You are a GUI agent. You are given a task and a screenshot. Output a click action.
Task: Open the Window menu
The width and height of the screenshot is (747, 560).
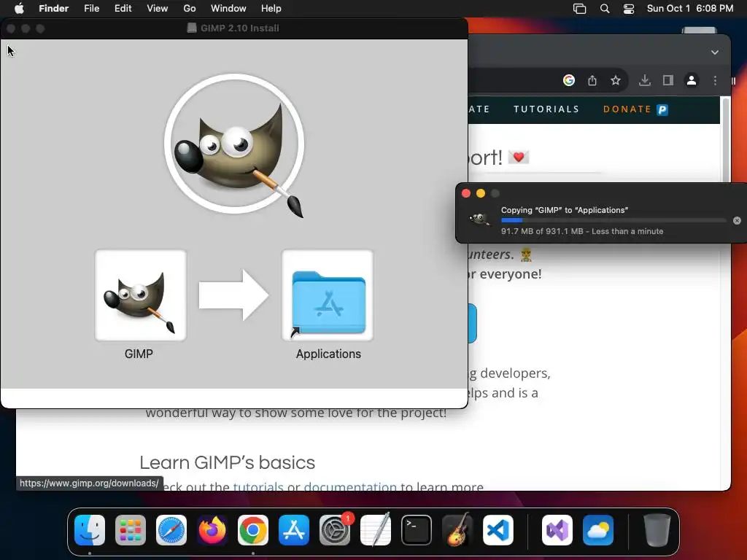(228, 9)
